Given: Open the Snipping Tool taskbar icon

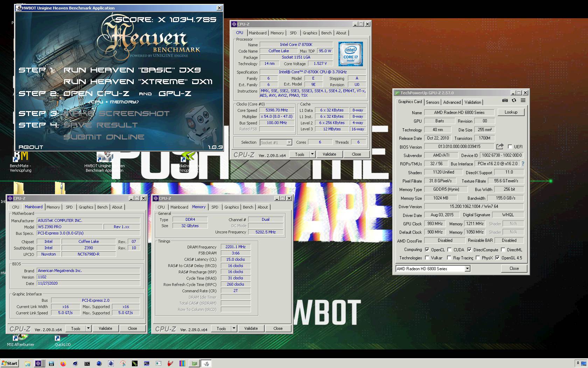Looking at the screenshot, I should tap(123, 364).
